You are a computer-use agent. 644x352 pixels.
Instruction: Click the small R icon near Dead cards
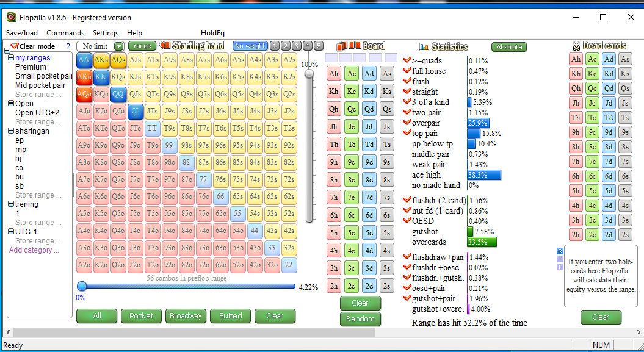click(x=559, y=251)
